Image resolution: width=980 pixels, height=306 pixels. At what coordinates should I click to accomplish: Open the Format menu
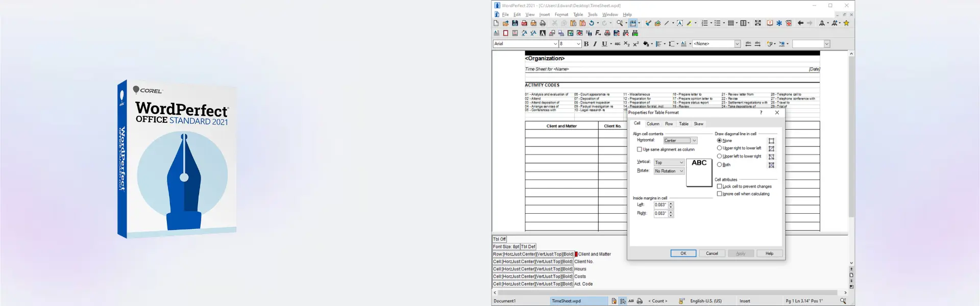[561, 15]
